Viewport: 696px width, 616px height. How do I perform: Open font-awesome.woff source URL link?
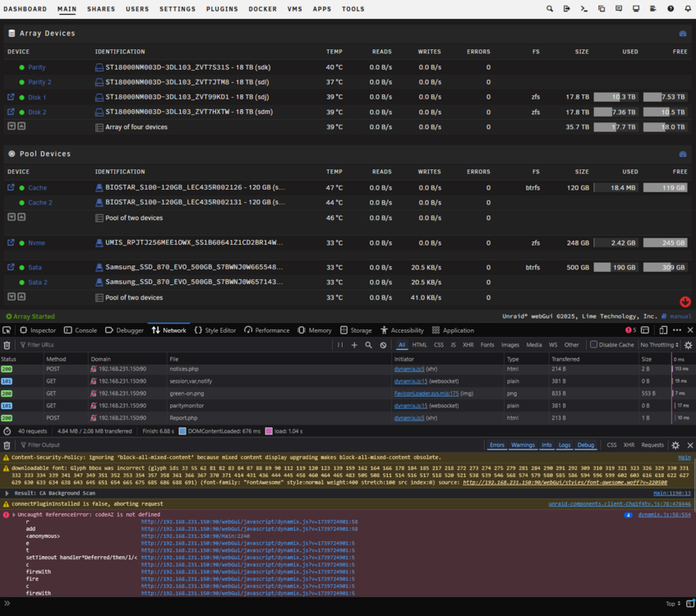[565, 482]
